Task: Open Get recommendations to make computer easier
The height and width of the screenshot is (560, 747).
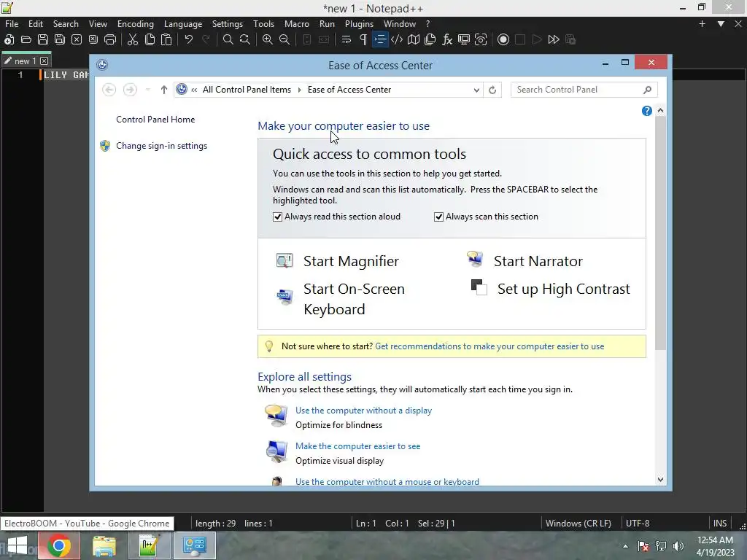Action: [x=489, y=346]
